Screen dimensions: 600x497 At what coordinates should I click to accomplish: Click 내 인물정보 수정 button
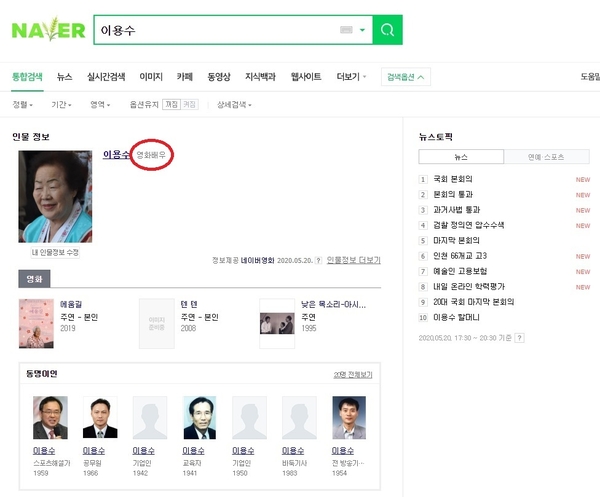click(55, 253)
